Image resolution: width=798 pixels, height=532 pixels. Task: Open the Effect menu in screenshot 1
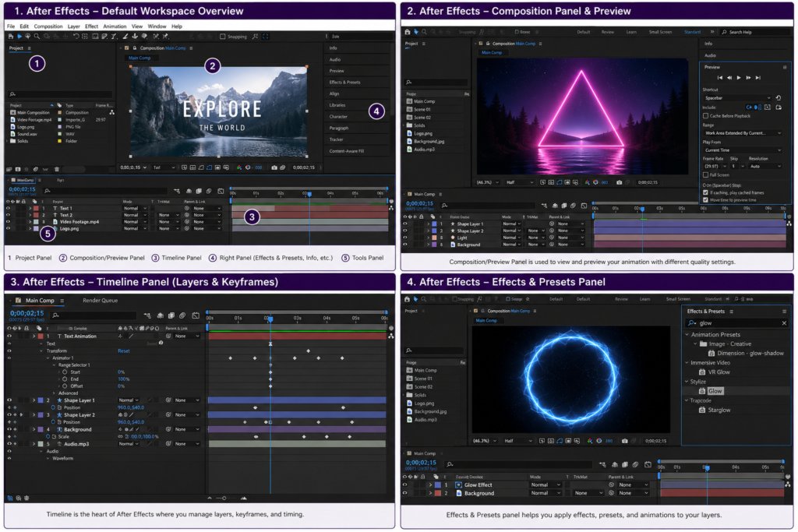(92, 26)
